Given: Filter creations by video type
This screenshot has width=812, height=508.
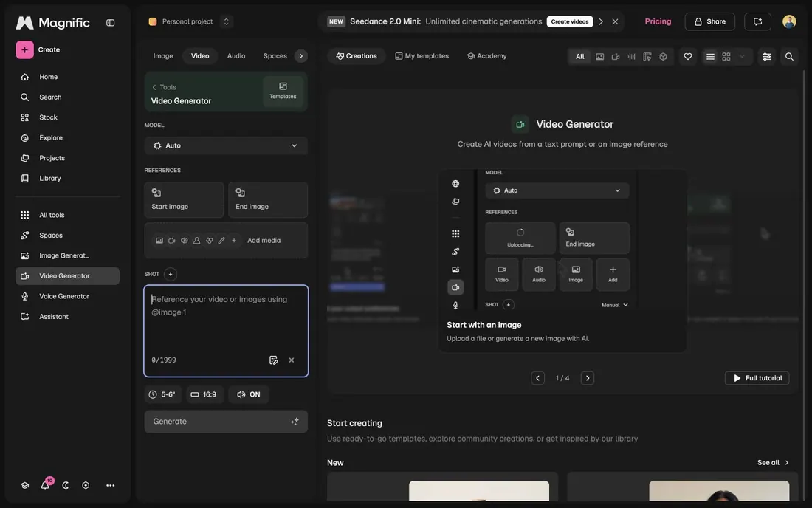Looking at the screenshot, I should click(x=615, y=56).
